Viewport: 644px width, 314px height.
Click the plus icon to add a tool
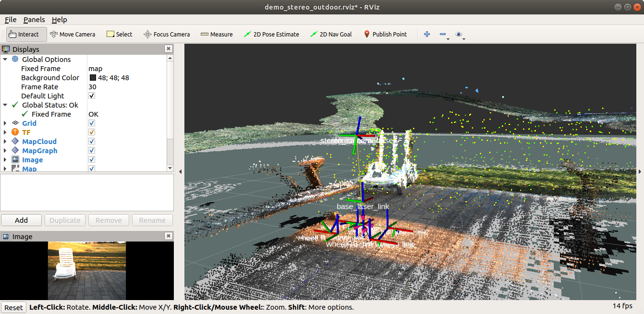426,34
